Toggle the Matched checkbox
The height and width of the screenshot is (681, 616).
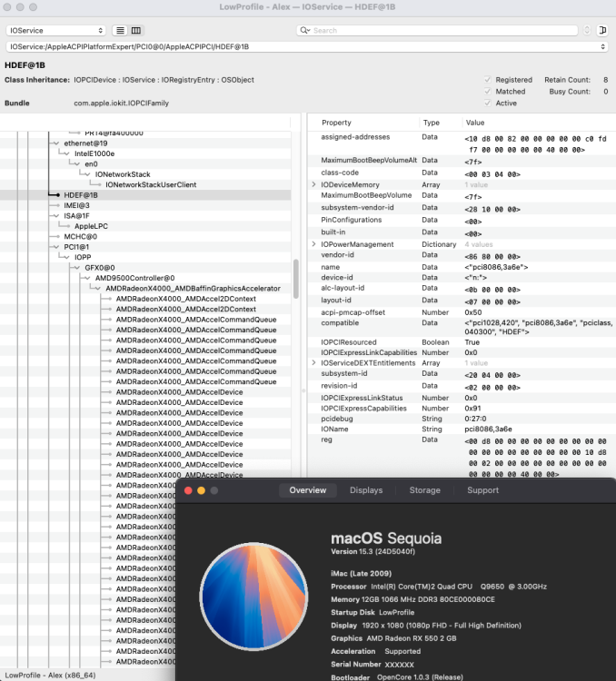pos(487,91)
